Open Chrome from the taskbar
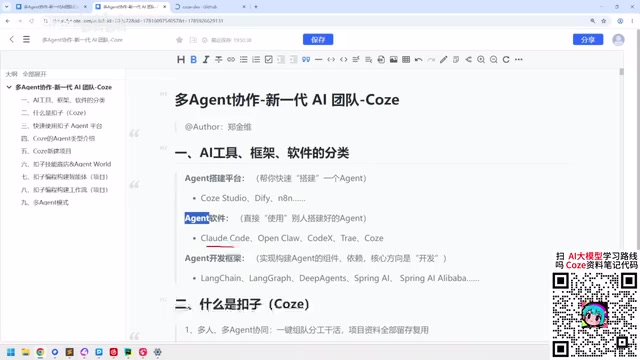 point(40,352)
